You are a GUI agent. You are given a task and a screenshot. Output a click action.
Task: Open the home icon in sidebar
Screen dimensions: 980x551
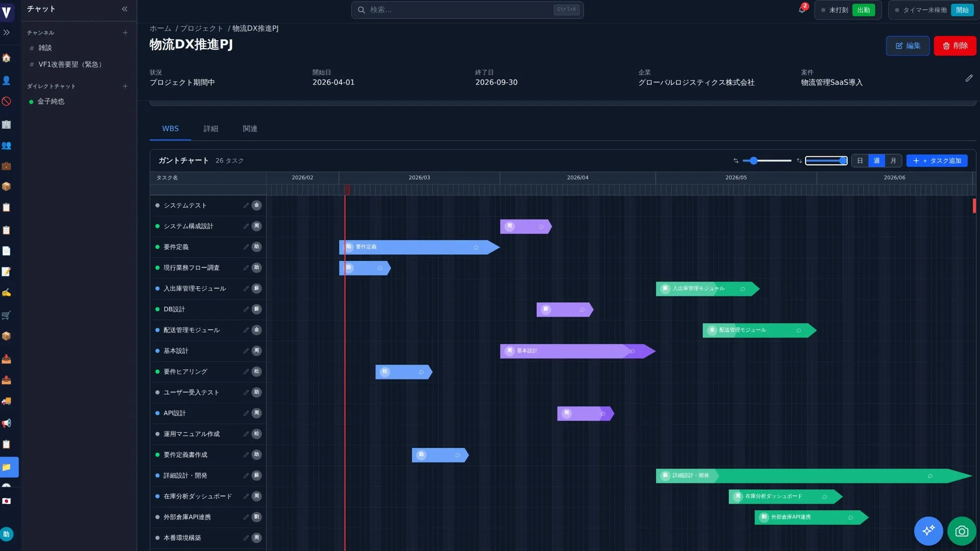coord(7,58)
